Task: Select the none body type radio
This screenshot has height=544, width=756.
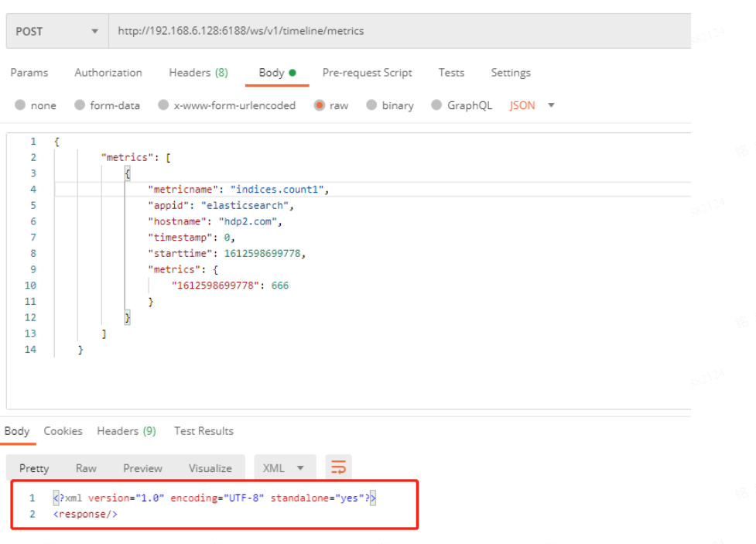Action: [x=21, y=105]
